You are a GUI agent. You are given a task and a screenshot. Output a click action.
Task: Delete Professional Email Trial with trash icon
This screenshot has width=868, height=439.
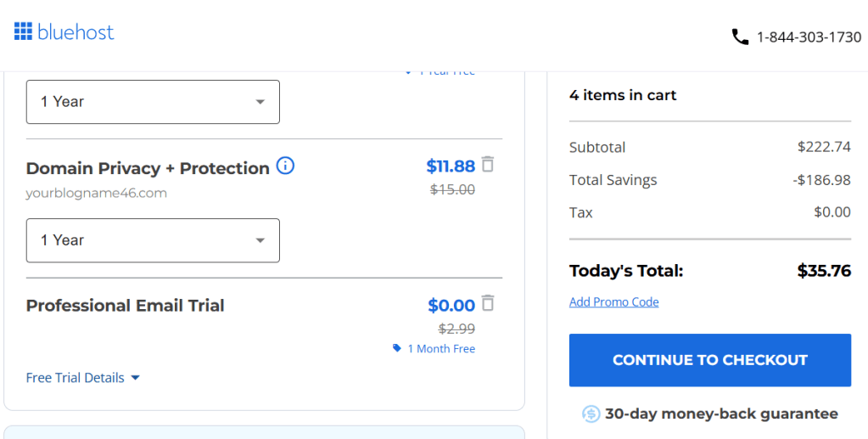click(488, 302)
